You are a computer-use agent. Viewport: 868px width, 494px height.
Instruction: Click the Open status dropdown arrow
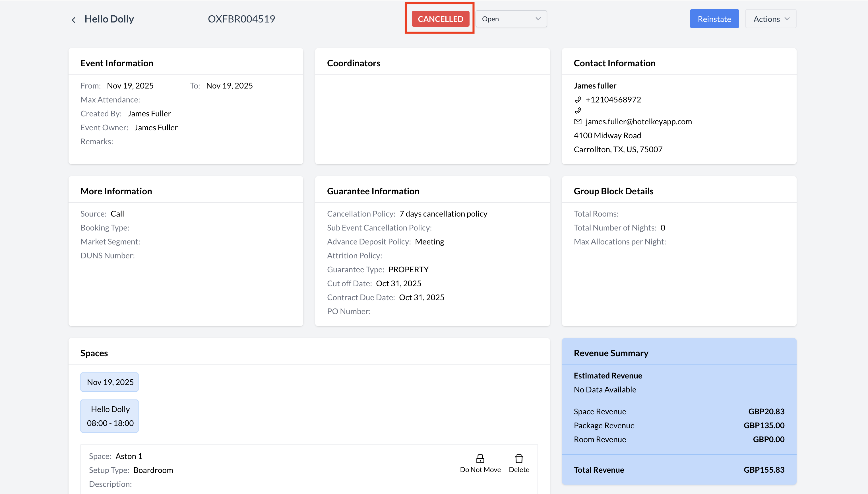point(538,19)
